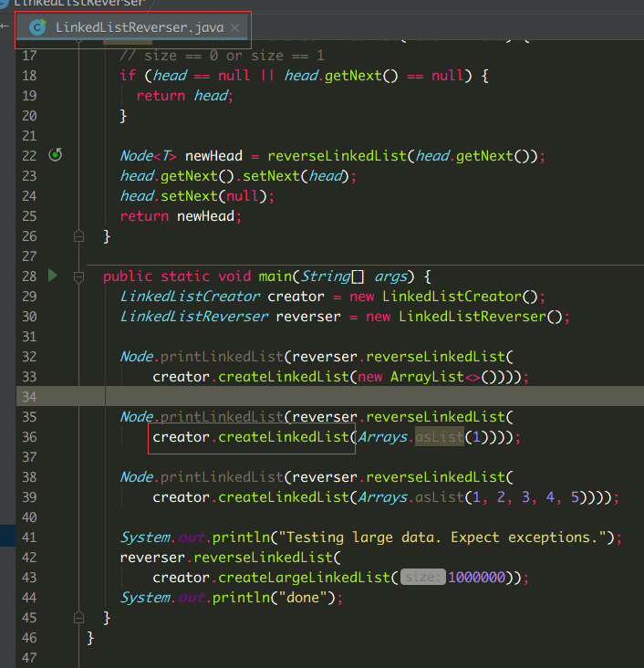Run main using the green gutter arrow
The width and height of the screenshot is (644, 668).
click(53, 276)
